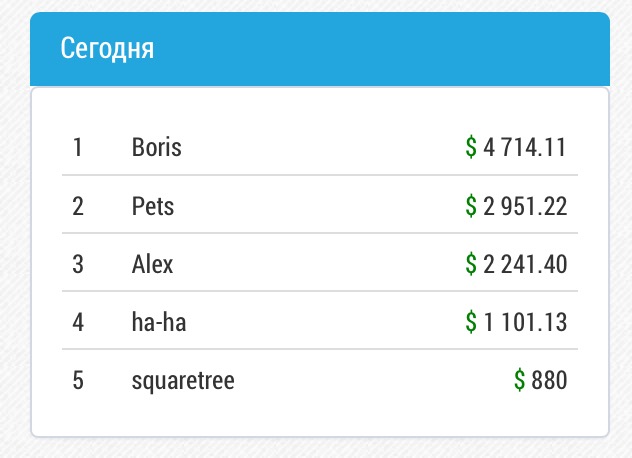The width and height of the screenshot is (632, 458).
Task: Click the rank number 2
Action: (x=78, y=206)
